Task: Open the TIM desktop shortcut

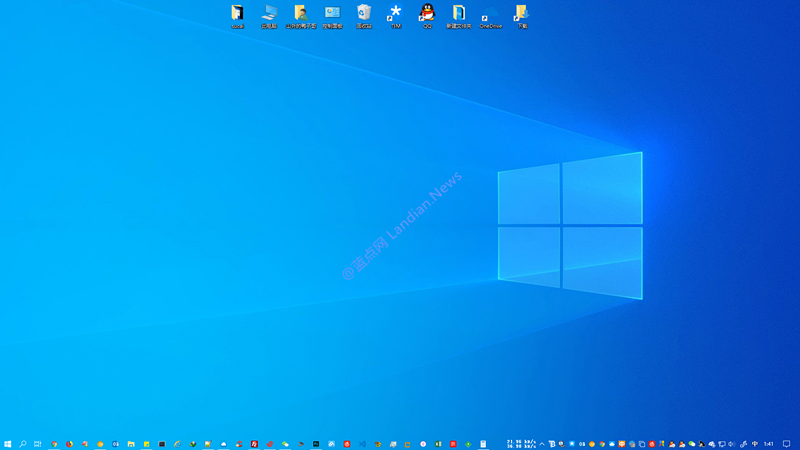Action: (x=395, y=16)
